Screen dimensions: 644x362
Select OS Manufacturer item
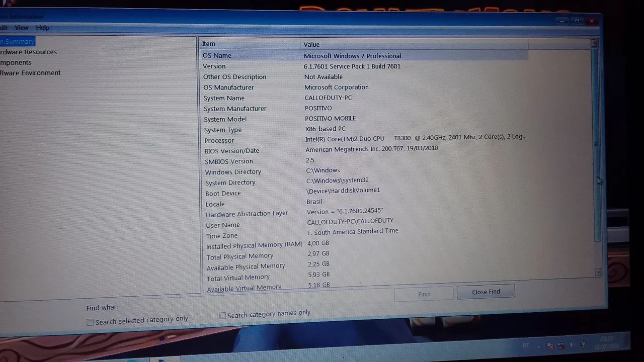[x=228, y=87]
